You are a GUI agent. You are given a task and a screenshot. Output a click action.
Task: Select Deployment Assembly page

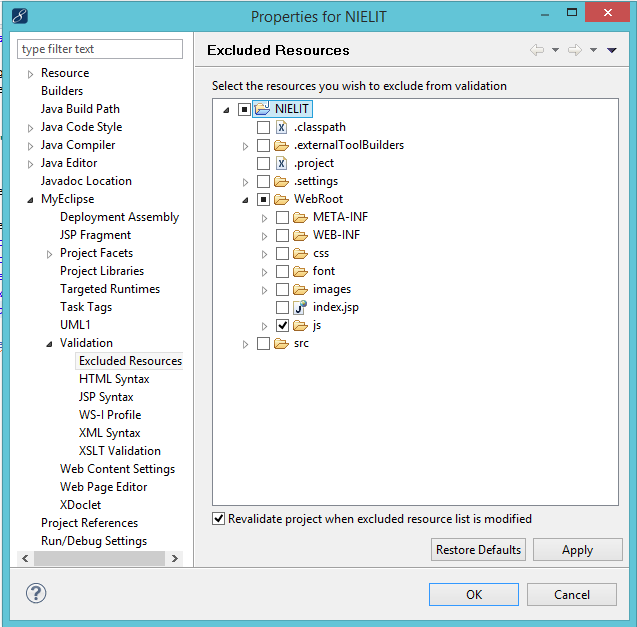click(x=119, y=217)
